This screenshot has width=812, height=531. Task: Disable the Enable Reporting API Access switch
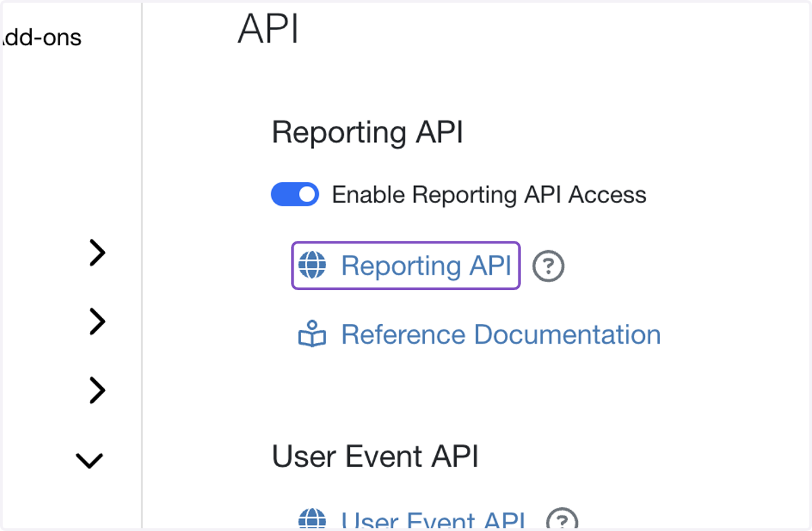(294, 195)
